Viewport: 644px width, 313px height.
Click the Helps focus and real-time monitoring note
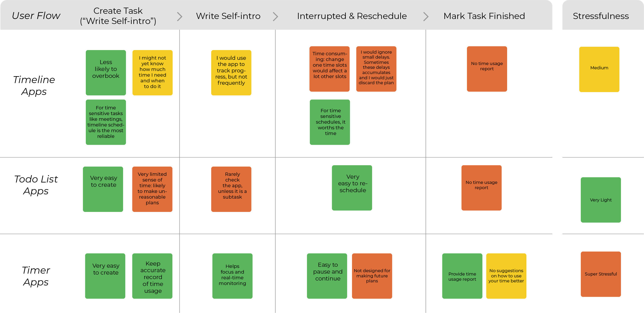click(232, 276)
